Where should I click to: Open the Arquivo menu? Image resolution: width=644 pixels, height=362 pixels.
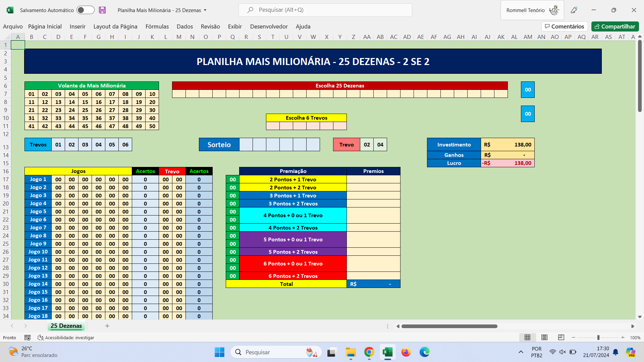(13, 26)
